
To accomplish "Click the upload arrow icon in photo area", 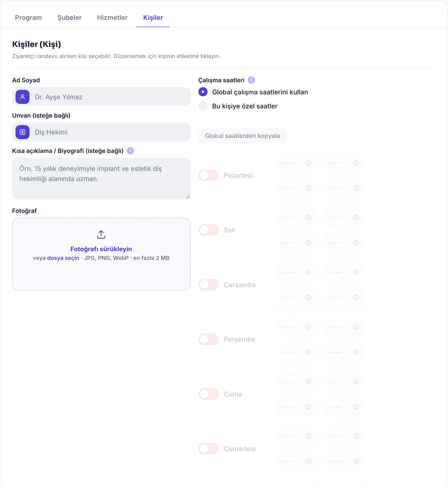I will click(x=101, y=234).
